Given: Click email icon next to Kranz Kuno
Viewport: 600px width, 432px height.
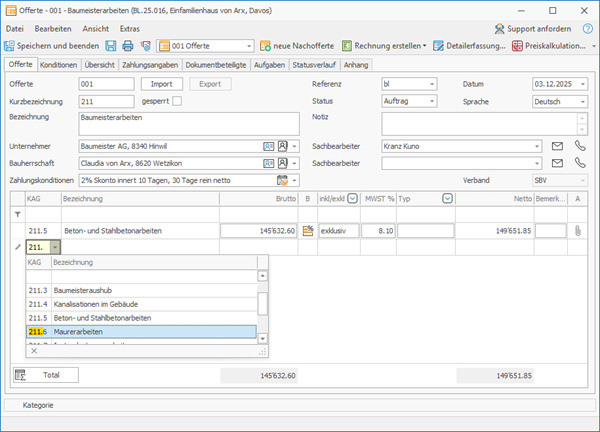Looking at the screenshot, I should tap(557, 146).
